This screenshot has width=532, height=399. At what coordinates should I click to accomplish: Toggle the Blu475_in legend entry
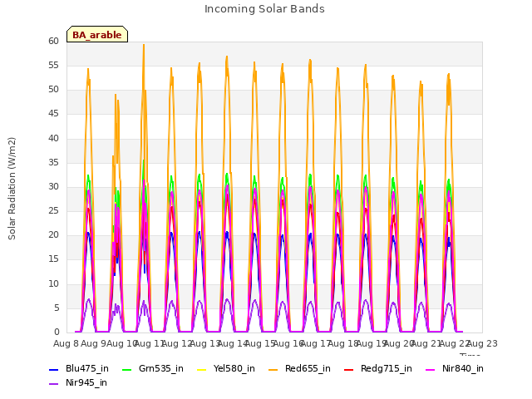click(79, 369)
